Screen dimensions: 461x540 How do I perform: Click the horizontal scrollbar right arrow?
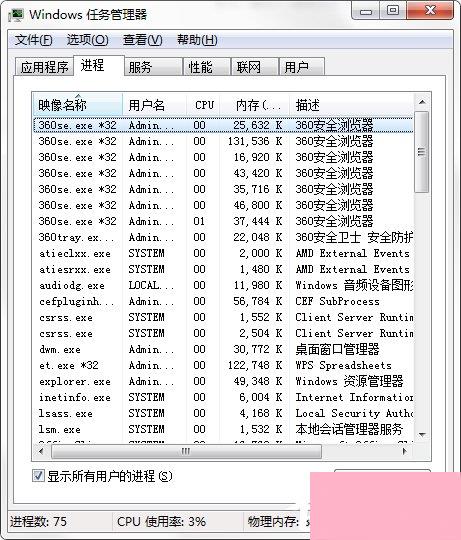click(405, 451)
